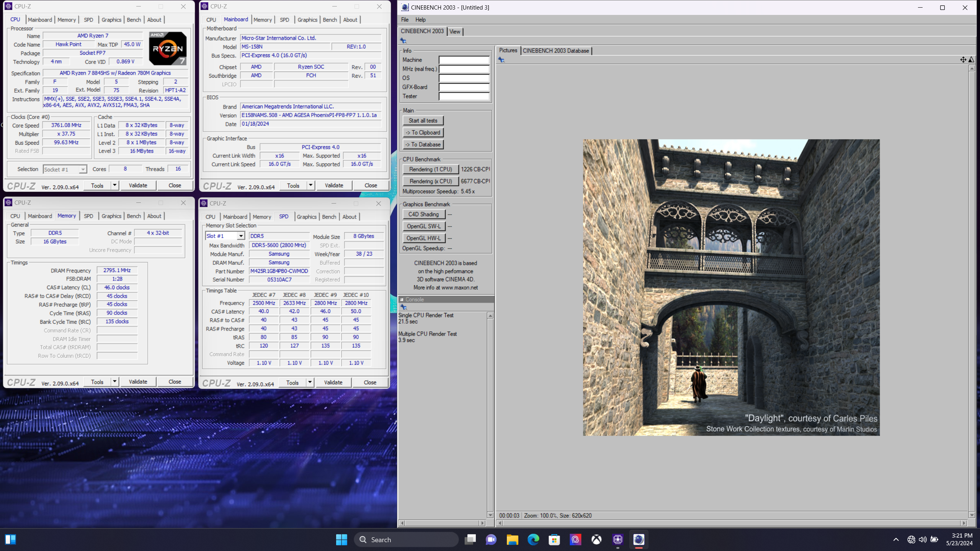Click battery icon in system tray
980x551 pixels.
[934, 540]
